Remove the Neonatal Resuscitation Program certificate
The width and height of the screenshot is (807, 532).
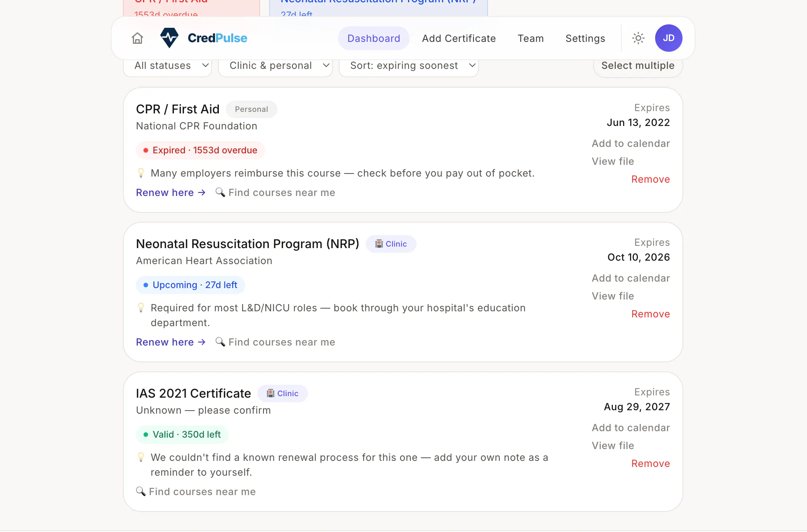(651, 314)
